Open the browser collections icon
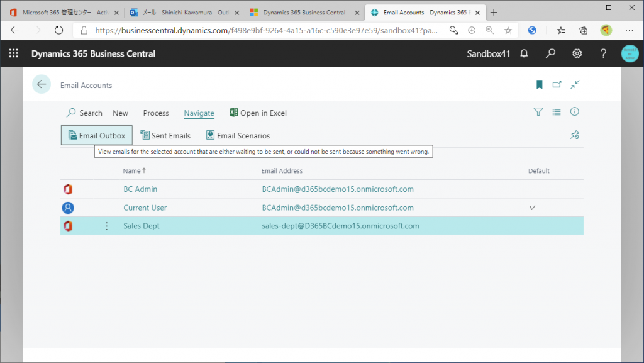This screenshot has height=363, width=644. coord(583,30)
